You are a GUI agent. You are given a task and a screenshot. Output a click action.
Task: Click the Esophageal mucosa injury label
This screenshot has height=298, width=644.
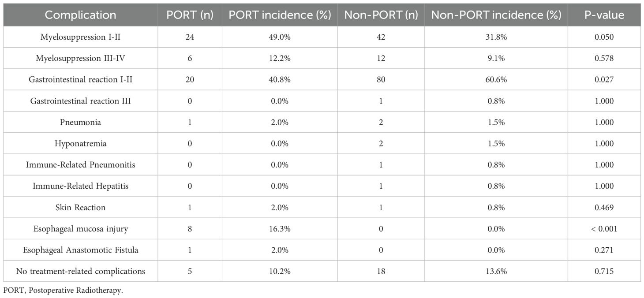[x=80, y=228]
